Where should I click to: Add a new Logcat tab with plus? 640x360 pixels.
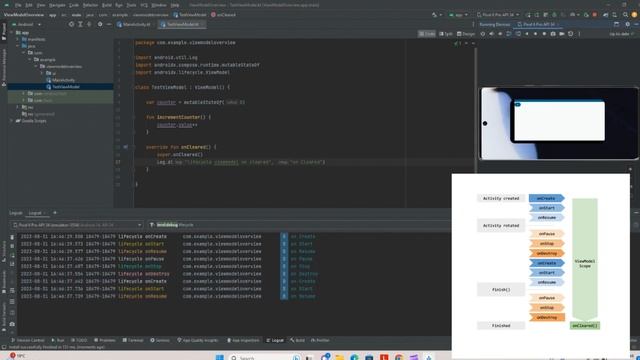click(x=55, y=213)
